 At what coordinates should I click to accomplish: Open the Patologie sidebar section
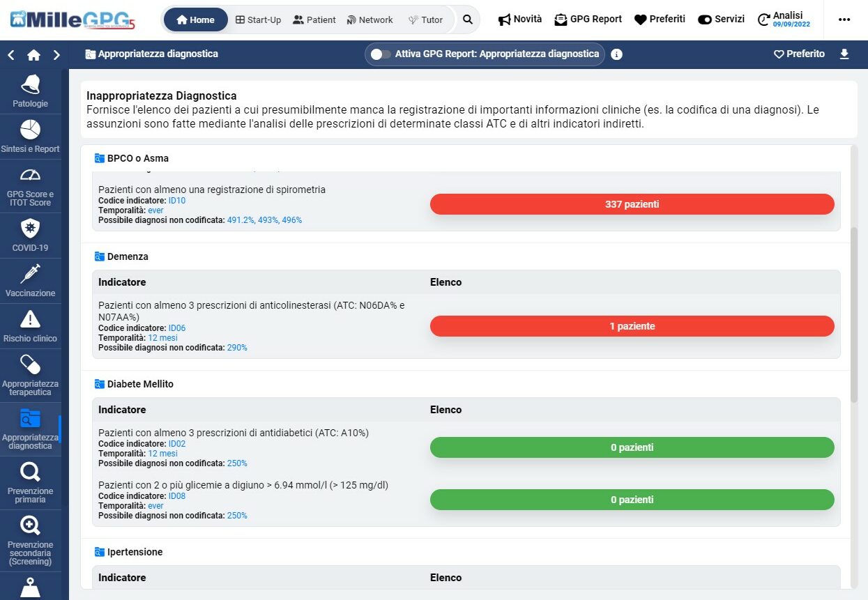(30, 91)
